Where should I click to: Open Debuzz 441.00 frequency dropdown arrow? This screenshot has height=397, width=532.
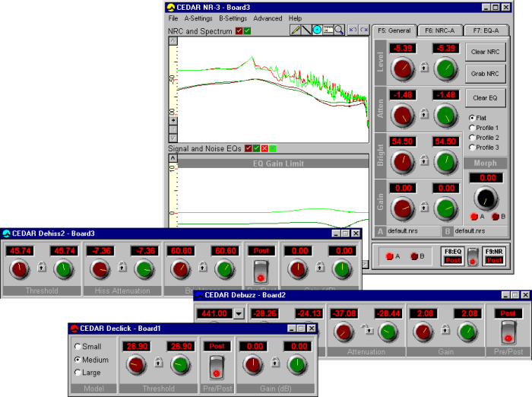[x=239, y=313]
